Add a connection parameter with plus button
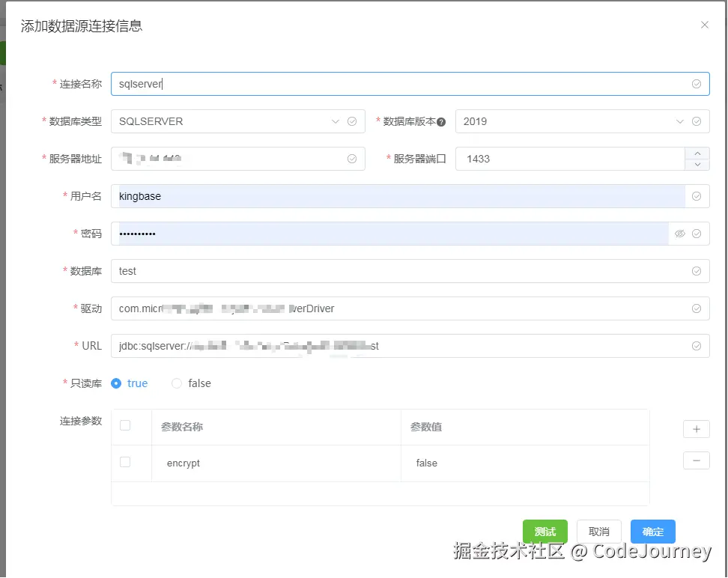Image resolution: width=728 pixels, height=578 pixels. (x=696, y=429)
